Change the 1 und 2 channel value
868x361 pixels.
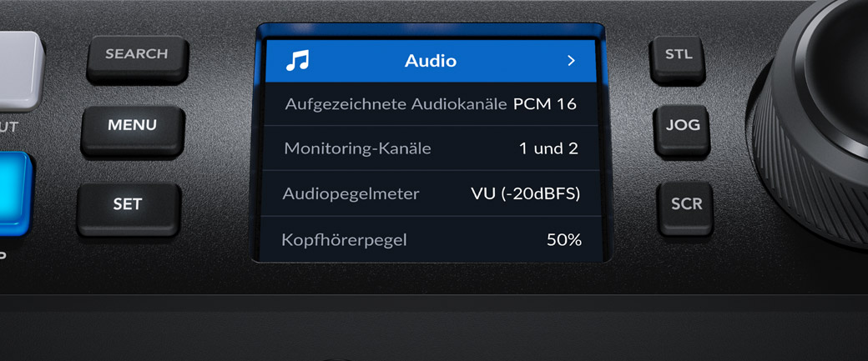pyautogui.click(x=548, y=148)
